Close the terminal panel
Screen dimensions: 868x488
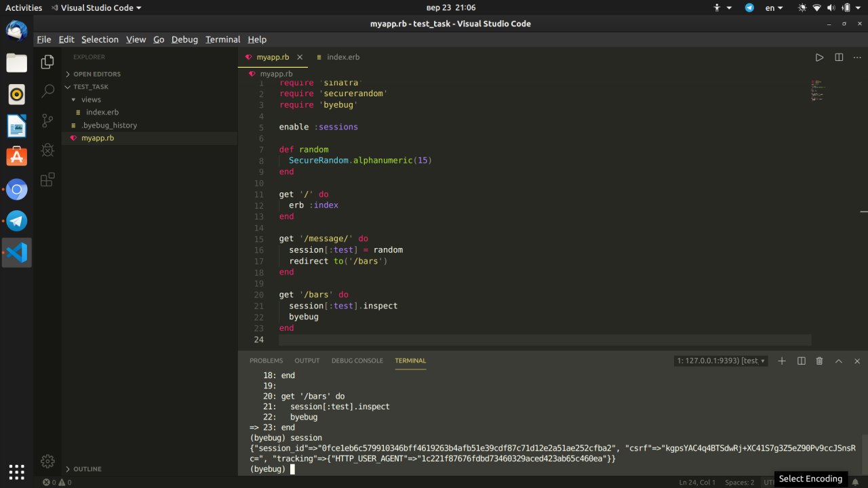pyautogui.click(x=857, y=361)
